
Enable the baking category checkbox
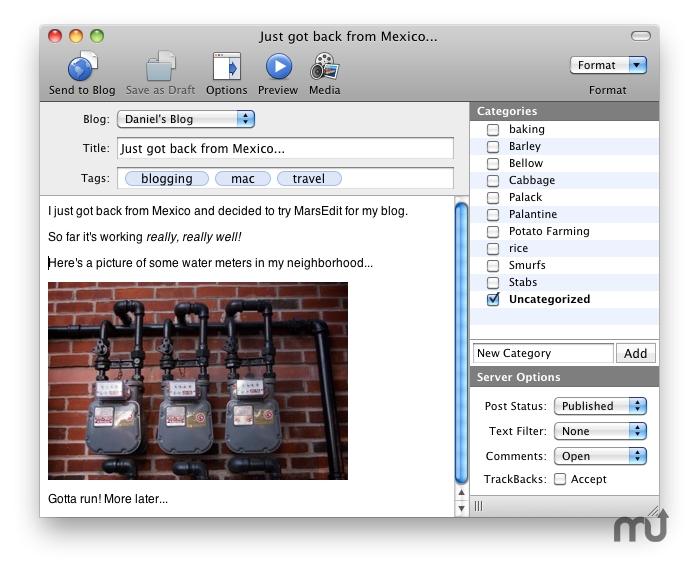493,129
